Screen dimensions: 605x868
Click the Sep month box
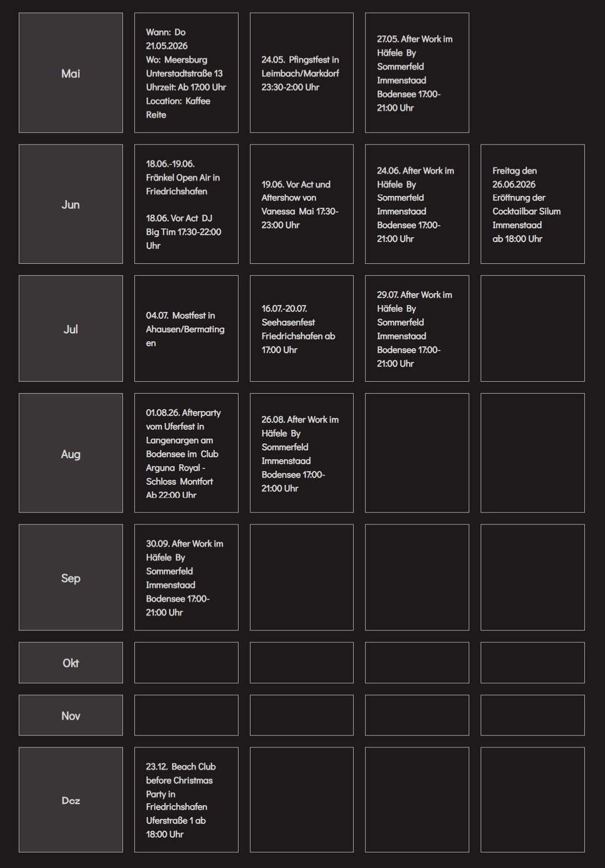pos(71,578)
